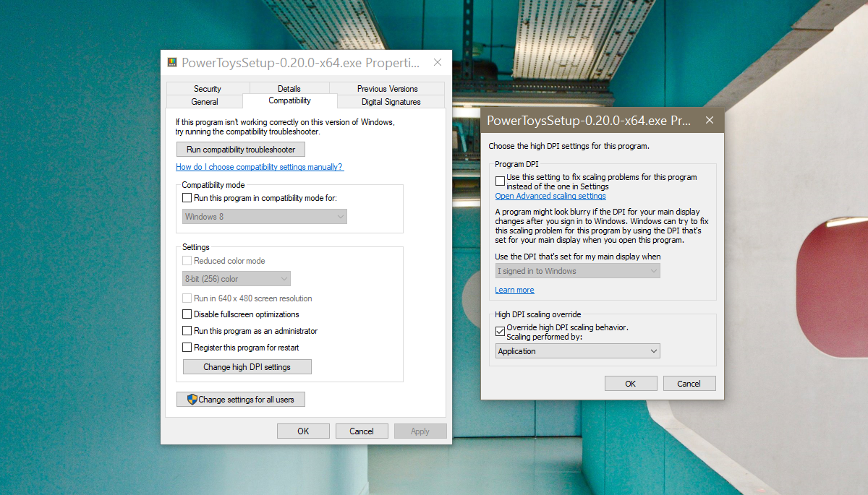Switch to the Security tab
This screenshot has height=495, width=868.
[x=207, y=89]
